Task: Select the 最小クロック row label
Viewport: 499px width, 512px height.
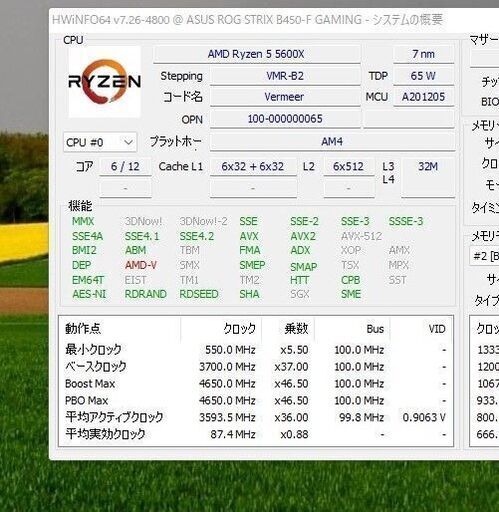Action: (x=93, y=350)
